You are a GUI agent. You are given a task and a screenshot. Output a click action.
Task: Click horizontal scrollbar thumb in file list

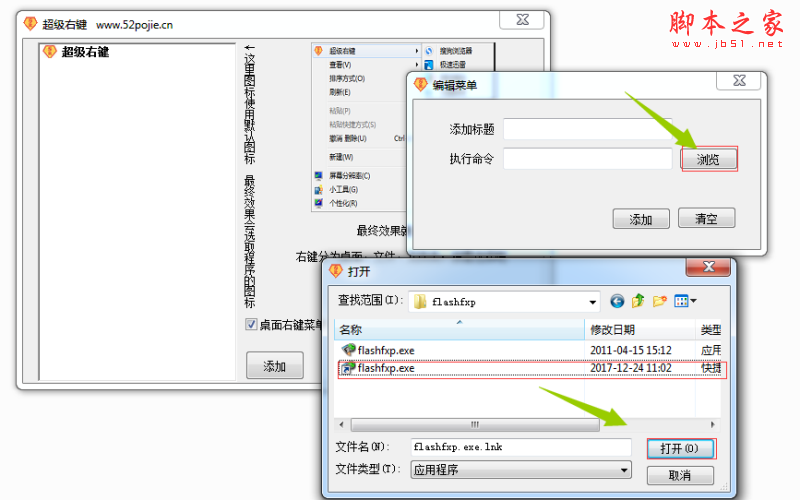475,424
